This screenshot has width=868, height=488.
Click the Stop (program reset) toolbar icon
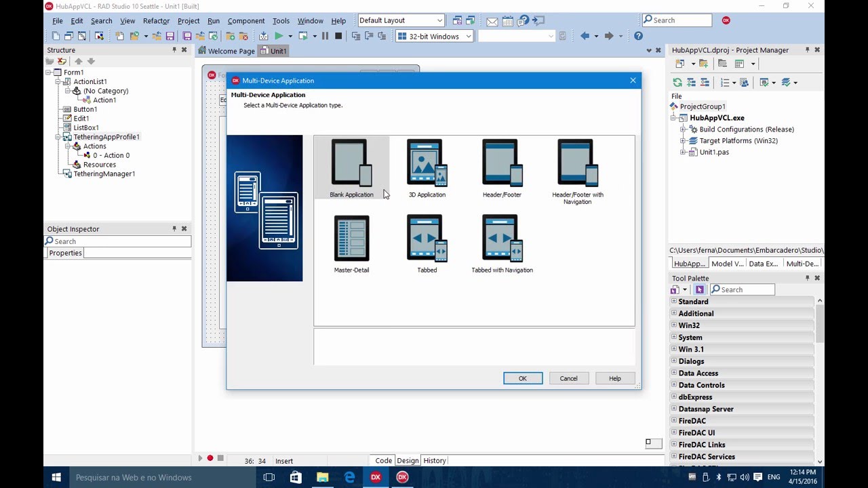tap(338, 36)
